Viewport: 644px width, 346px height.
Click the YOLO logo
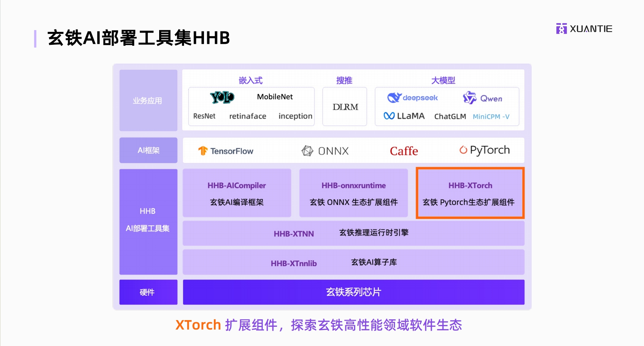tap(222, 97)
